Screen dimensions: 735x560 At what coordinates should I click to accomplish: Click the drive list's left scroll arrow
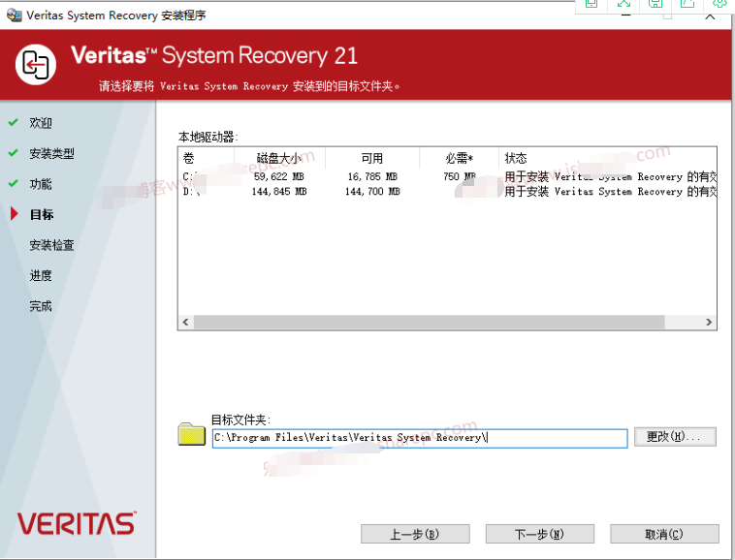[185, 322]
